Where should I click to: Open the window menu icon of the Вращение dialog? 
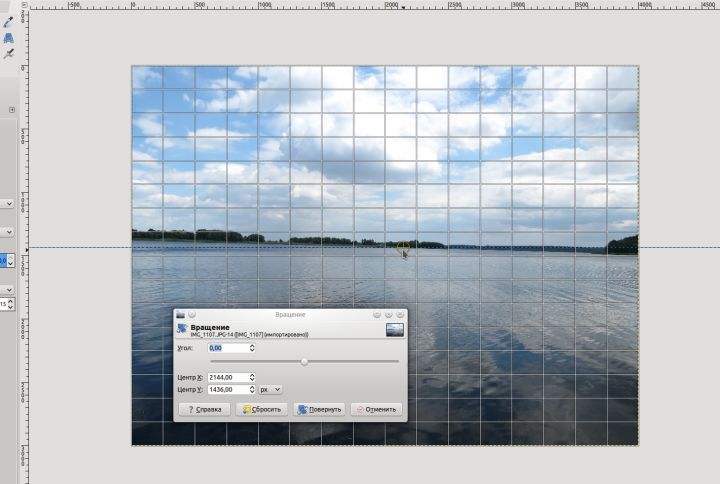pos(180,314)
